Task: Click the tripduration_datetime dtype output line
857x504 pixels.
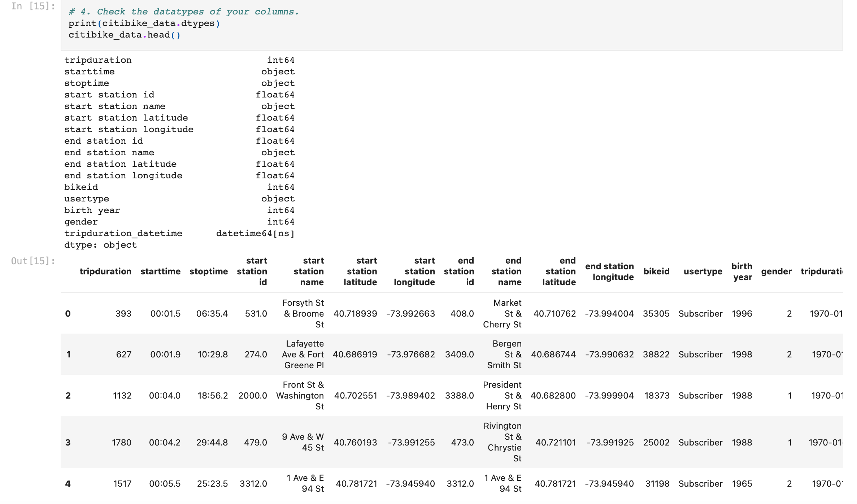Action: click(x=179, y=233)
